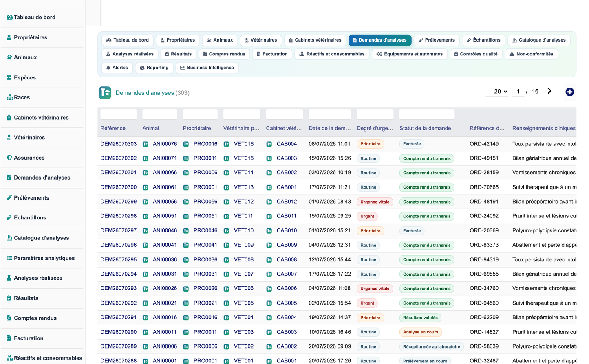Click the blue add new request plus icon
Viewport: 589px width, 364px height.
(569, 92)
